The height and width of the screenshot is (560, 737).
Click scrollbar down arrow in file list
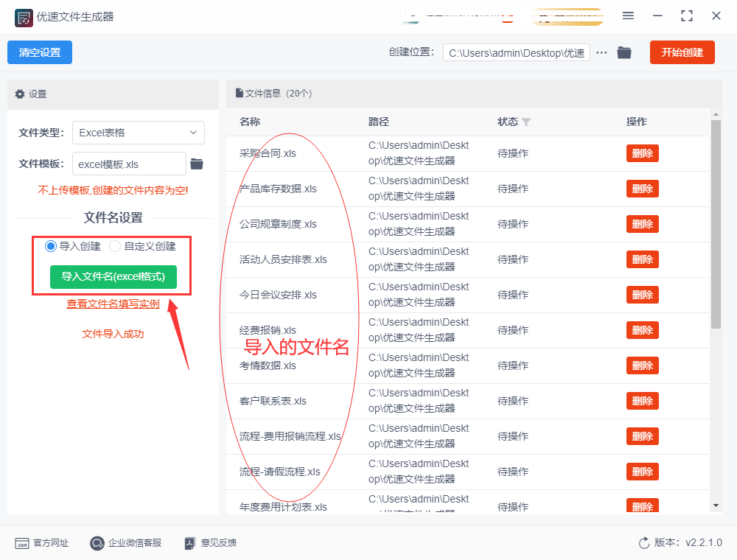[x=716, y=505]
